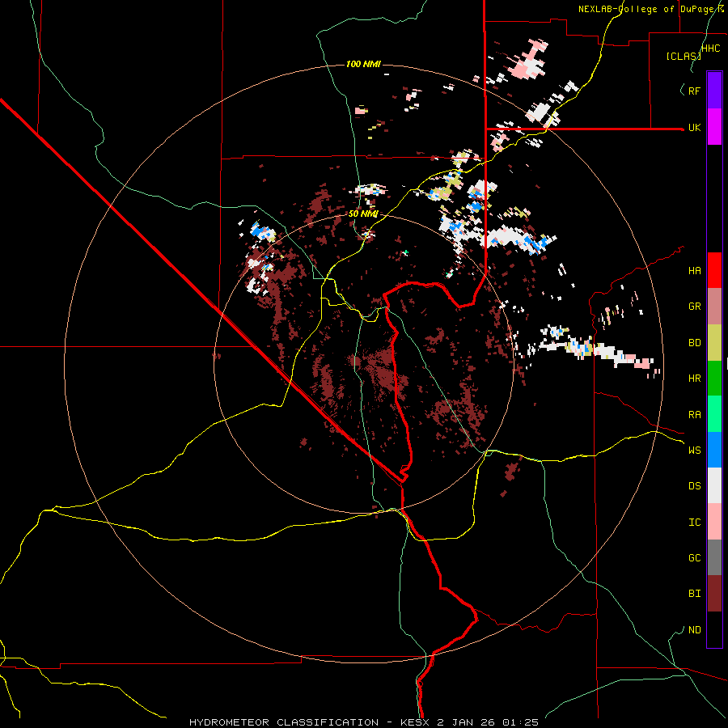Click the white DS legend color swatch
This screenshot has height=728, width=728.
[x=714, y=485]
